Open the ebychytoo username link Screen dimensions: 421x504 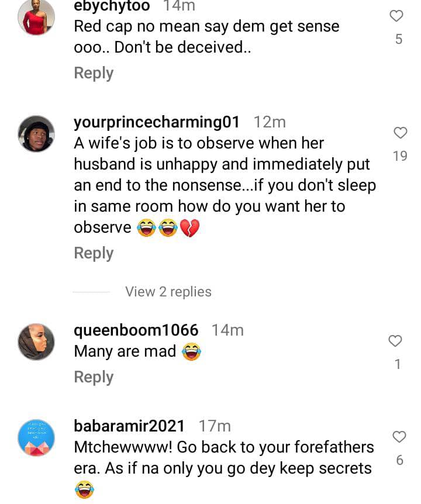(112, 6)
